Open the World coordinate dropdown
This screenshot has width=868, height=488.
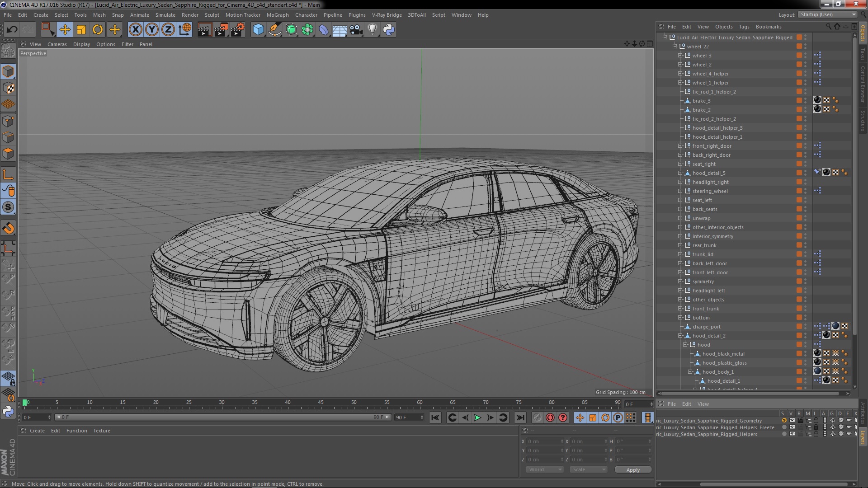pos(545,469)
